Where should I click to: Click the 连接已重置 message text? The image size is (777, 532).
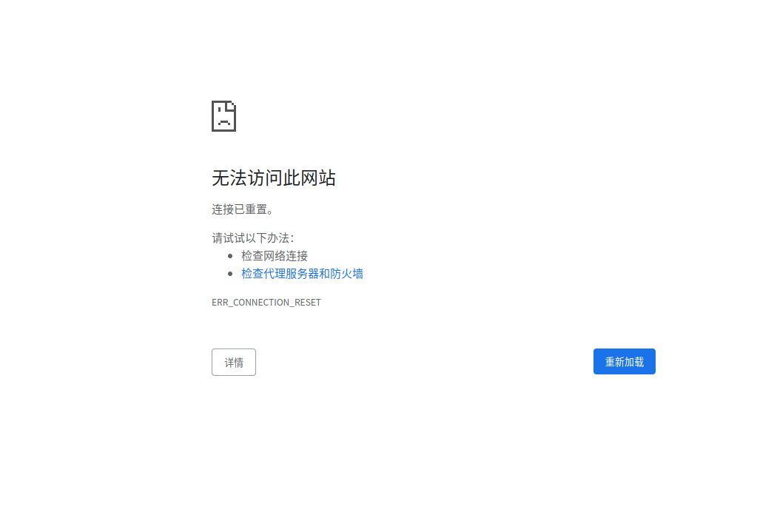pos(243,209)
